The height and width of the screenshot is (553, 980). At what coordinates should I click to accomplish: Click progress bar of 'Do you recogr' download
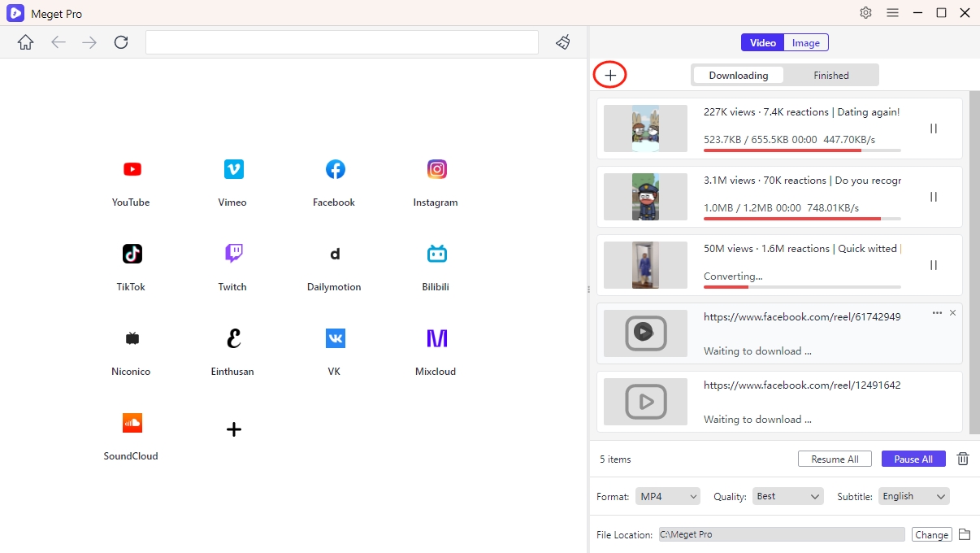pyautogui.click(x=802, y=219)
